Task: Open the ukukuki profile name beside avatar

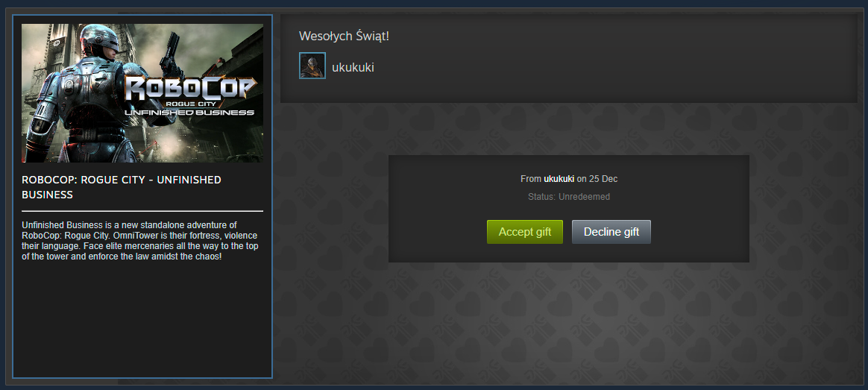Action: tap(353, 68)
